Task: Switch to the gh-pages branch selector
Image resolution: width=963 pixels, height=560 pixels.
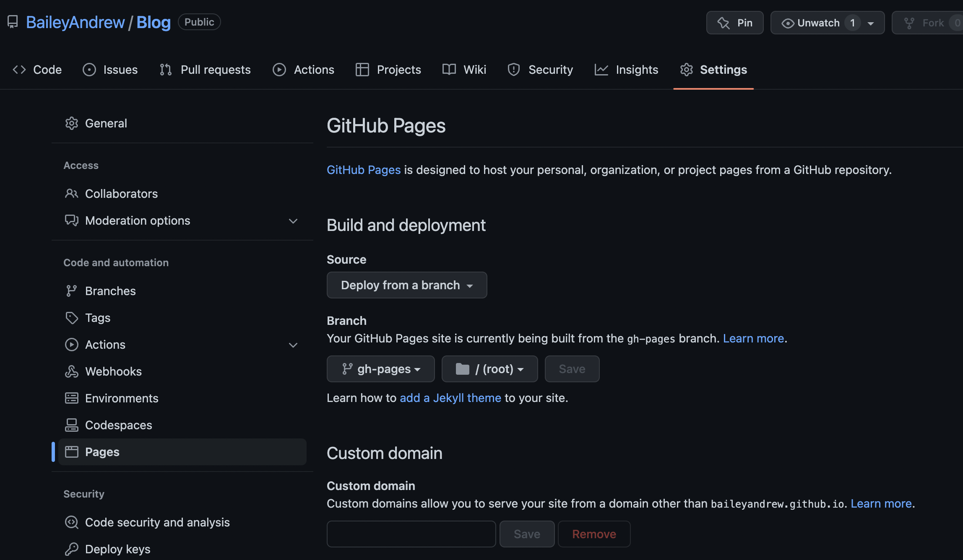Action: point(380,369)
